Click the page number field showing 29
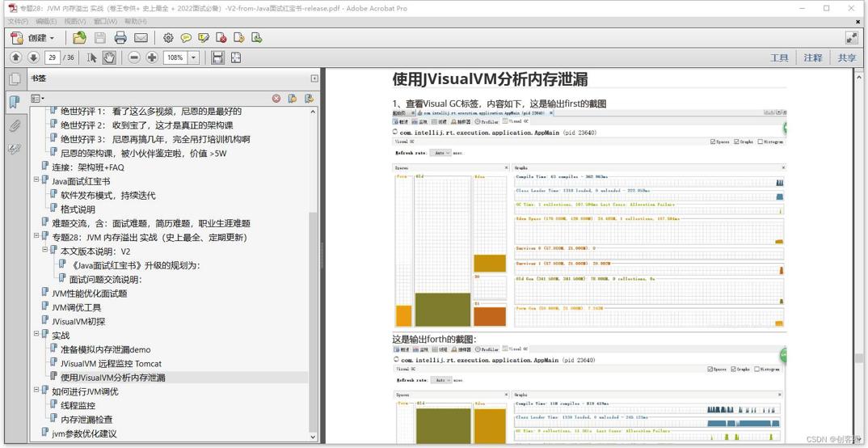 coord(52,57)
